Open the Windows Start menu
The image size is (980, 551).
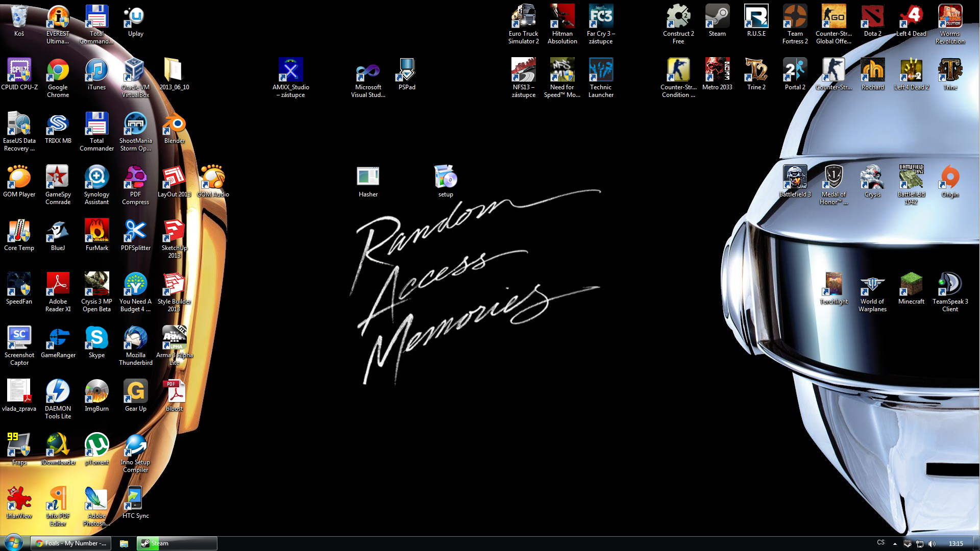pos(14,543)
